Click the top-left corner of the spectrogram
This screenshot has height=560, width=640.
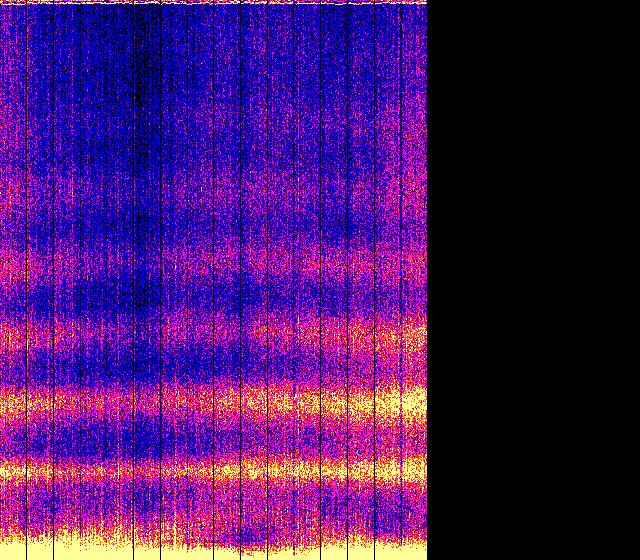pos(2,3)
